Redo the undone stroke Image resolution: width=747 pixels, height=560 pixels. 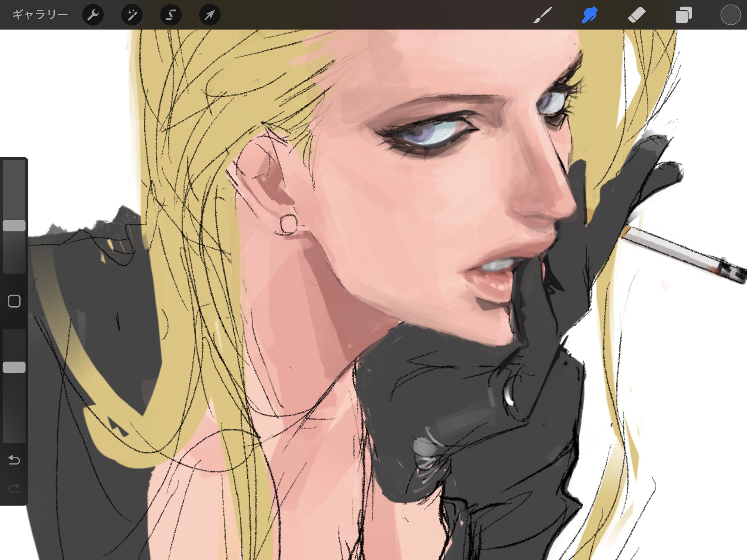[x=14, y=488]
